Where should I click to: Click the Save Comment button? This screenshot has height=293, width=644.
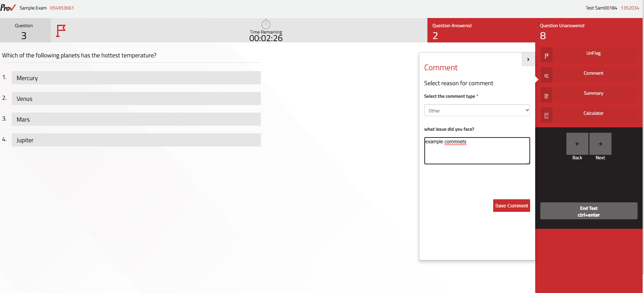pos(511,206)
